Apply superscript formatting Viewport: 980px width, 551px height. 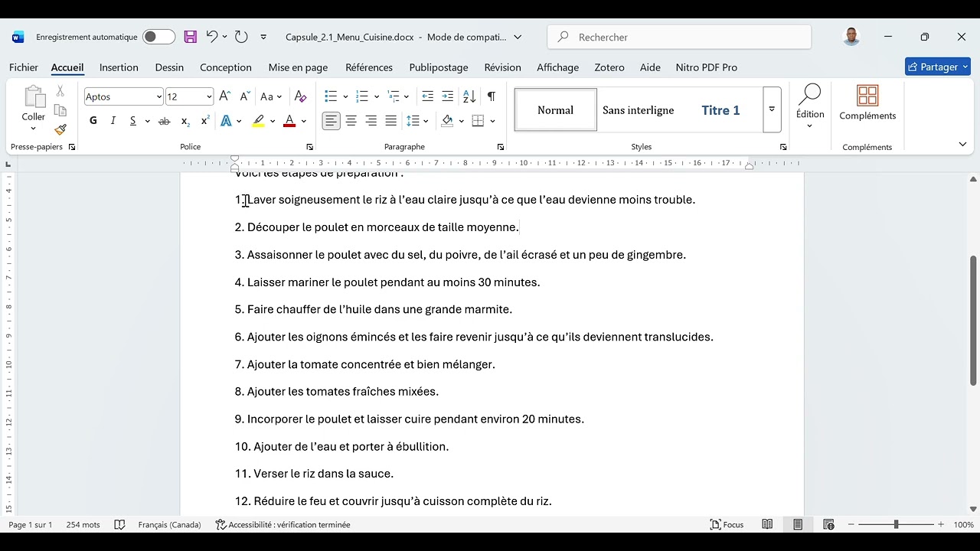[205, 121]
